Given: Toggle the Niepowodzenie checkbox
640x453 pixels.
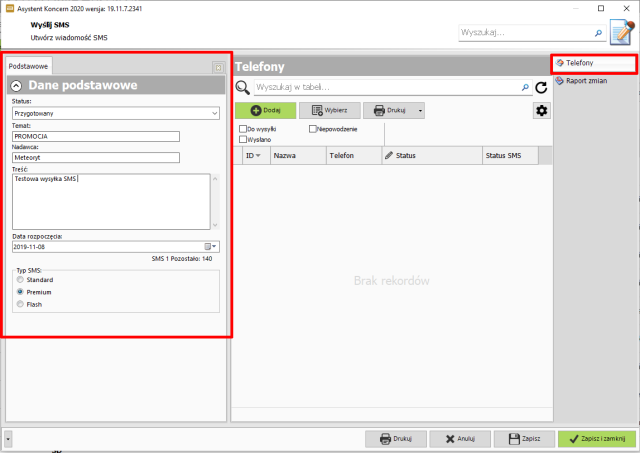Looking at the screenshot, I should (313, 129).
